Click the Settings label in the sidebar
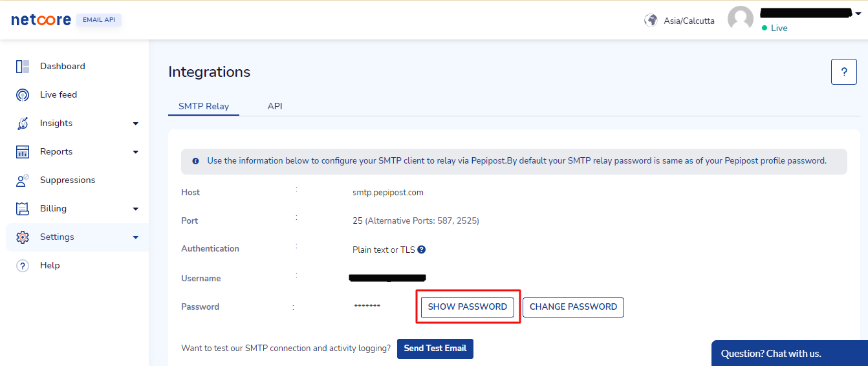The width and height of the screenshot is (868, 366). click(x=57, y=237)
